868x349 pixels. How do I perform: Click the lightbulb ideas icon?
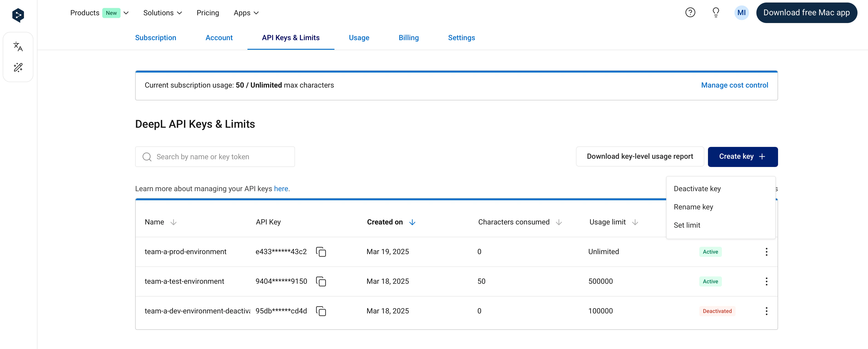[x=716, y=13]
